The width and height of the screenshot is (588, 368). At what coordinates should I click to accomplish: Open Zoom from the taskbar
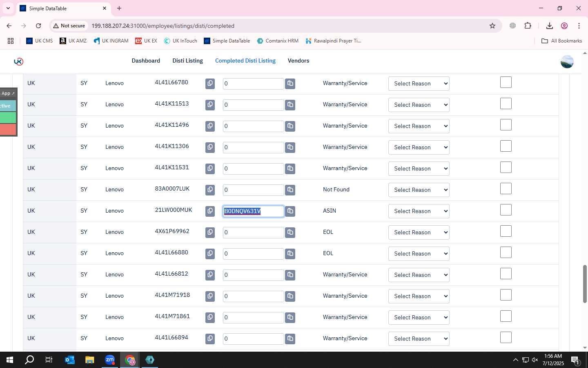(x=110, y=360)
